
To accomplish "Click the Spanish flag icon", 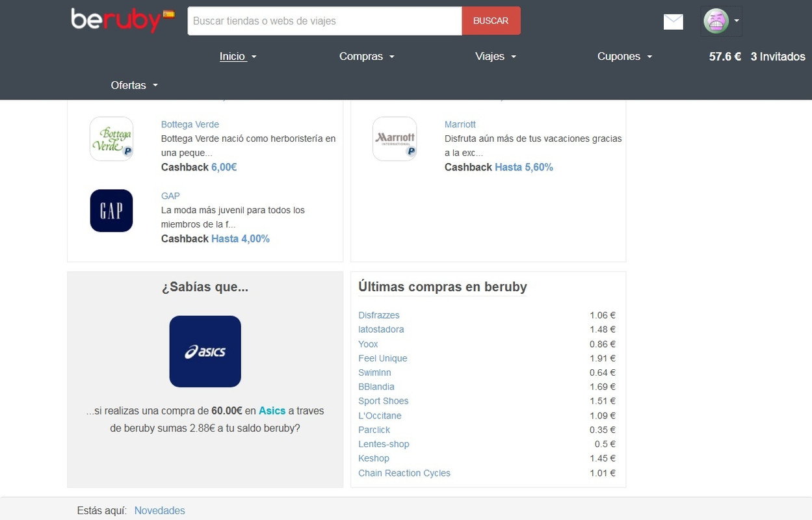I will click(169, 14).
